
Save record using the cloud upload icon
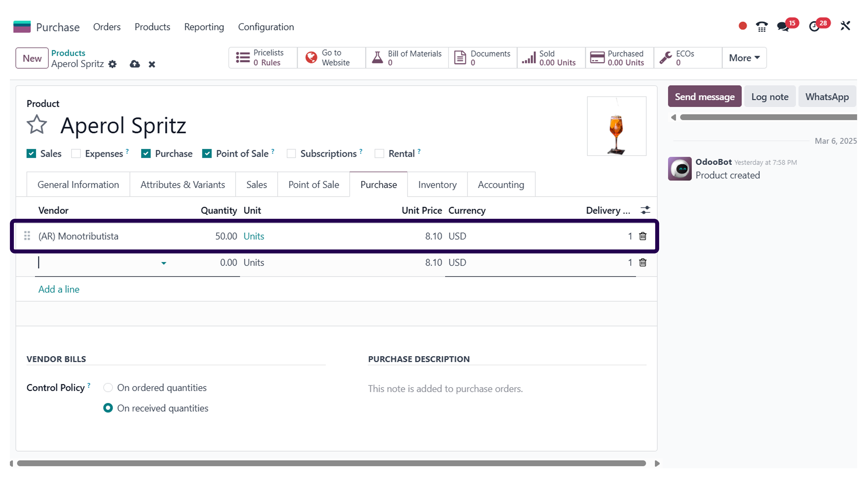135,64
